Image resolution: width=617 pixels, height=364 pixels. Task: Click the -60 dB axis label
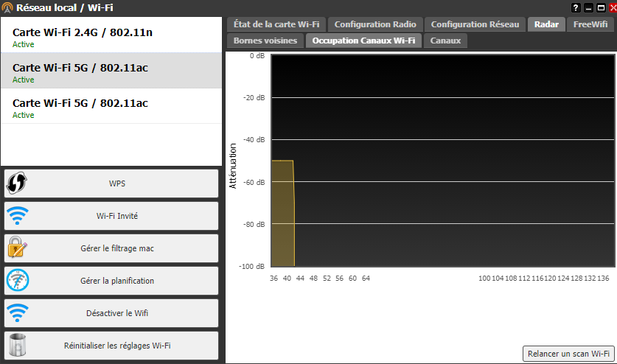(x=254, y=182)
